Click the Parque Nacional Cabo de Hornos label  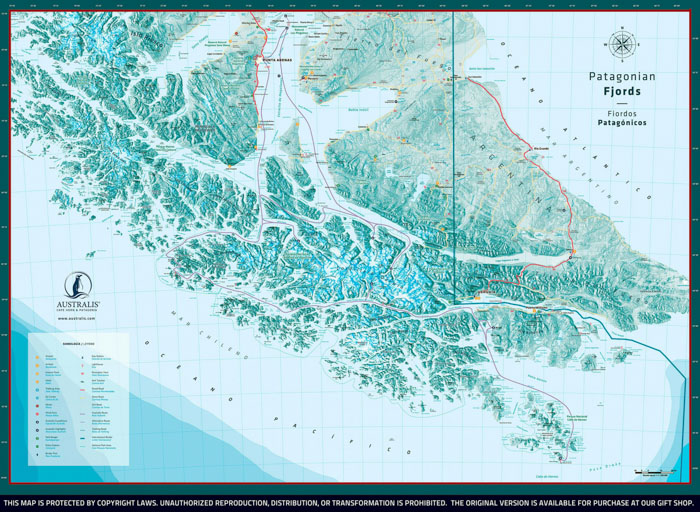[x=576, y=417]
